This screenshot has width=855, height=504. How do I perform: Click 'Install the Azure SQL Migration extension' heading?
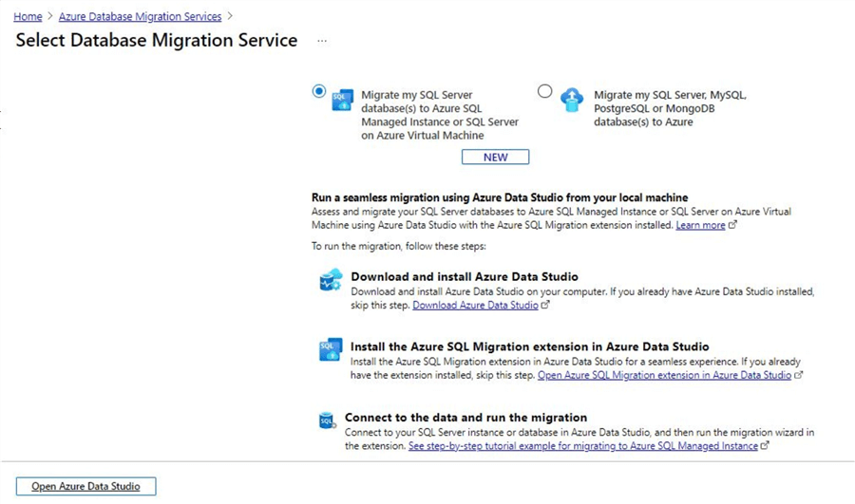point(529,346)
